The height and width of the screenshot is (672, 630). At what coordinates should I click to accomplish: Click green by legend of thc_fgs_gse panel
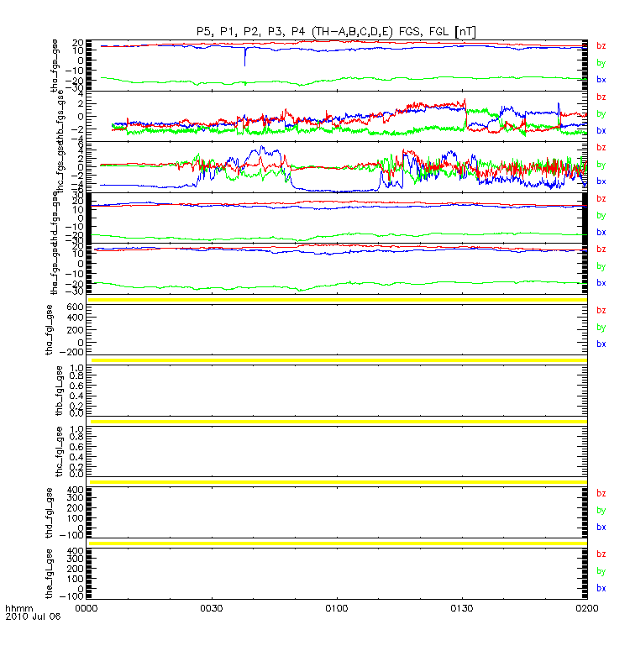pyautogui.click(x=601, y=165)
